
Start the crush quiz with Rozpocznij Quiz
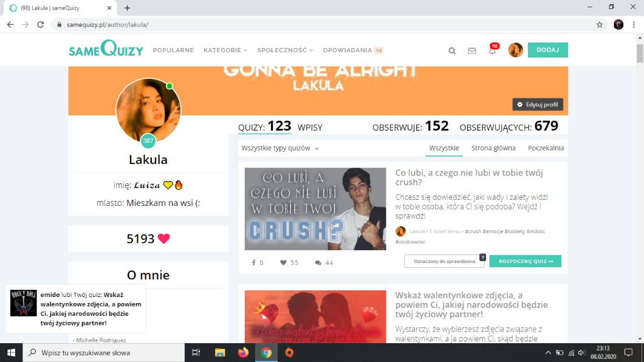(525, 261)
